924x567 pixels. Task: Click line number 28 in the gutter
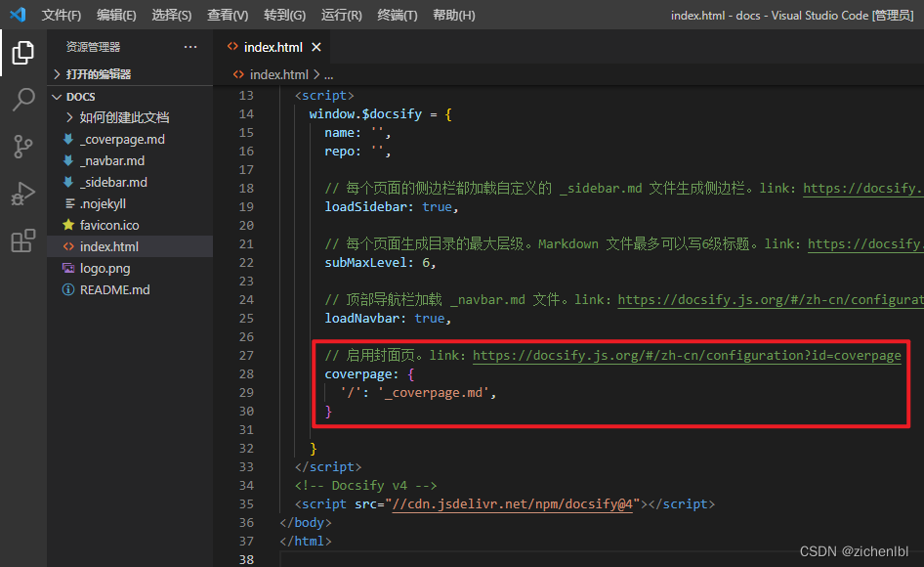(x=246, y=374)
